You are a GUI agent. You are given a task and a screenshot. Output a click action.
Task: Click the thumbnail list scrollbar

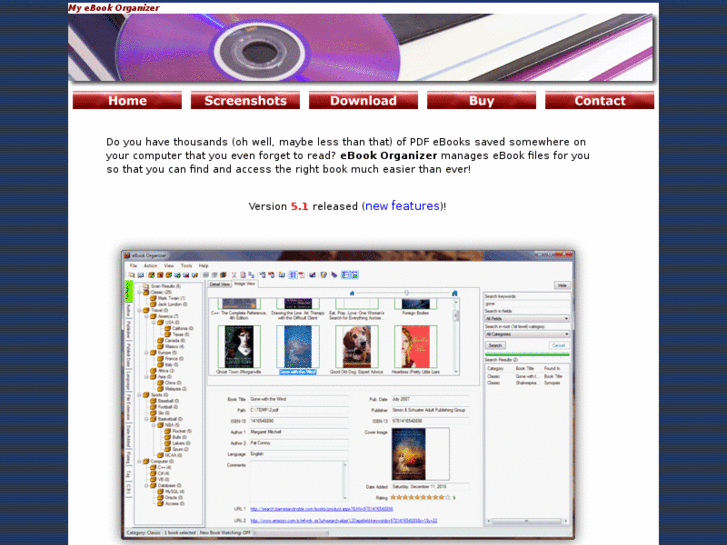click(456, 336)
